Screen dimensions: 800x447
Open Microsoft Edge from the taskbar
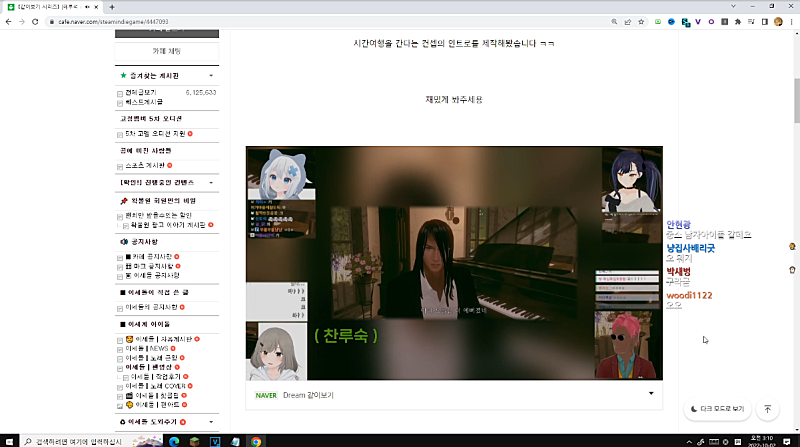[x=174, y=441]
